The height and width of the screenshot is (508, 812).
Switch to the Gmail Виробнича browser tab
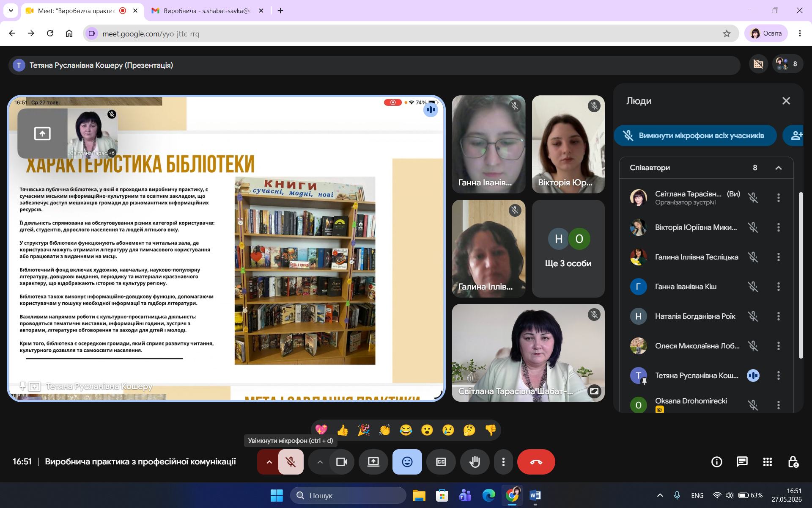(207, 11)
